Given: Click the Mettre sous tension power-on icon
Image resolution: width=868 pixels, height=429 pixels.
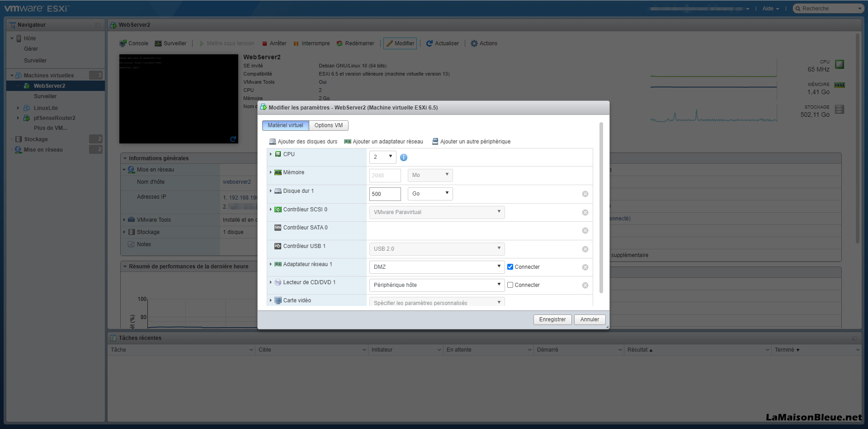Looking at the screenshot, I should pos(202,43).
